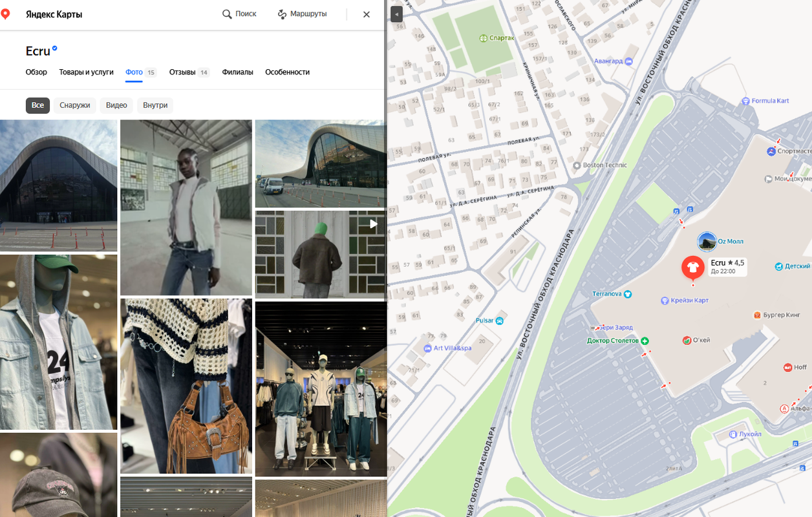The image size is (812, 517).
Task: Open mall photo with parked vans
Action: coord(321,164)
